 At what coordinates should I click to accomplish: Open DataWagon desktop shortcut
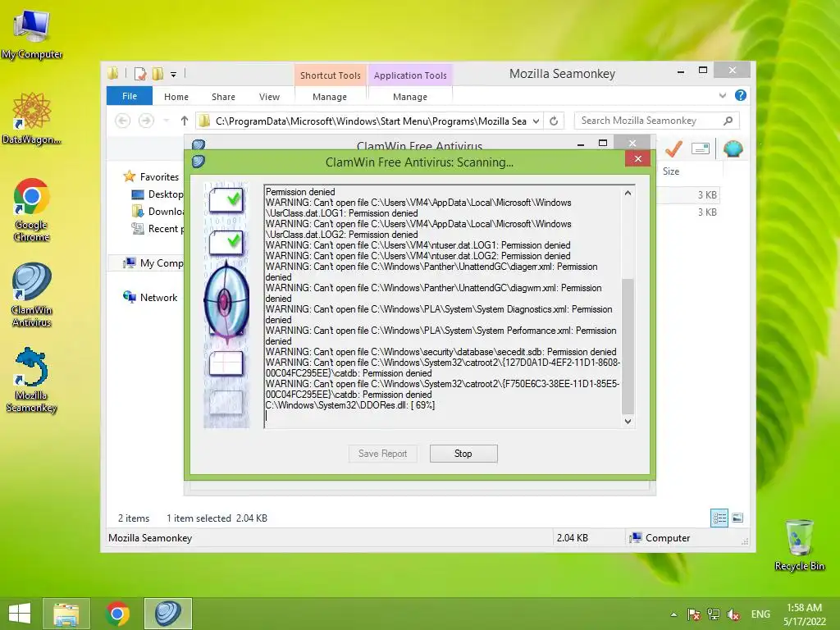click(x=32, y=119)
